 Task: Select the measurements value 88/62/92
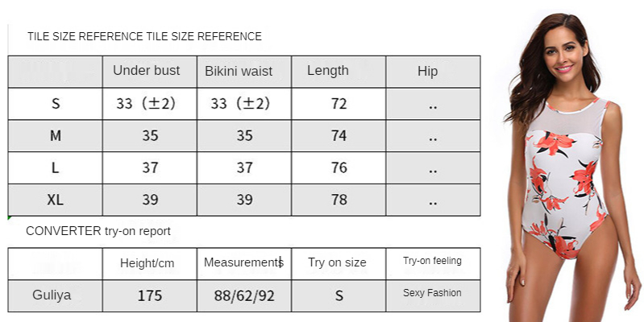coord(244,295)
